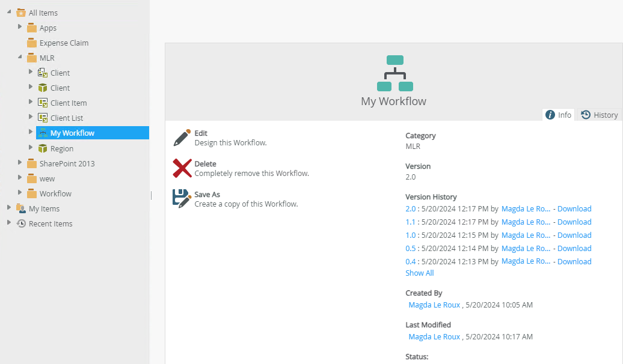Click the large My Workflow diagram icon
623x364 pixels.
click(394, 73)
